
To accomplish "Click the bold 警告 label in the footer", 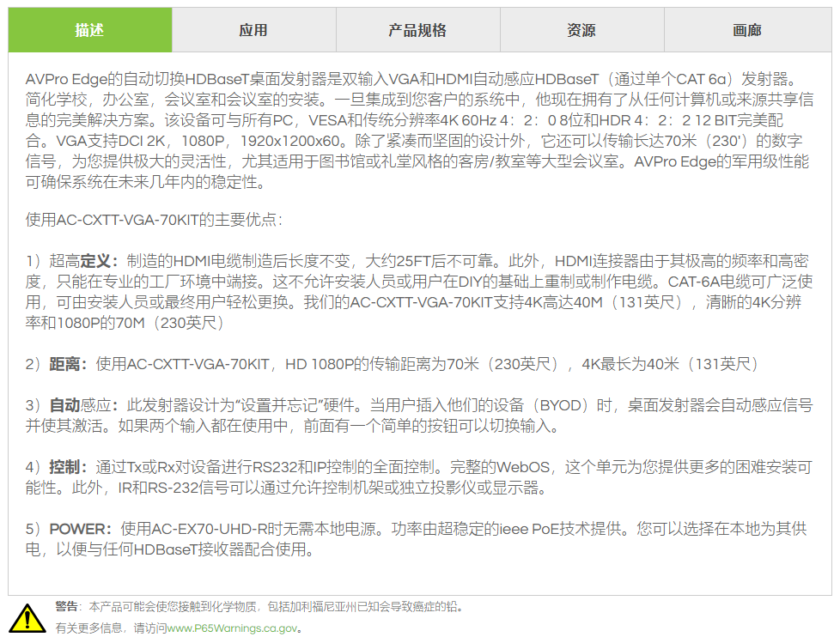I will point(66,606).
